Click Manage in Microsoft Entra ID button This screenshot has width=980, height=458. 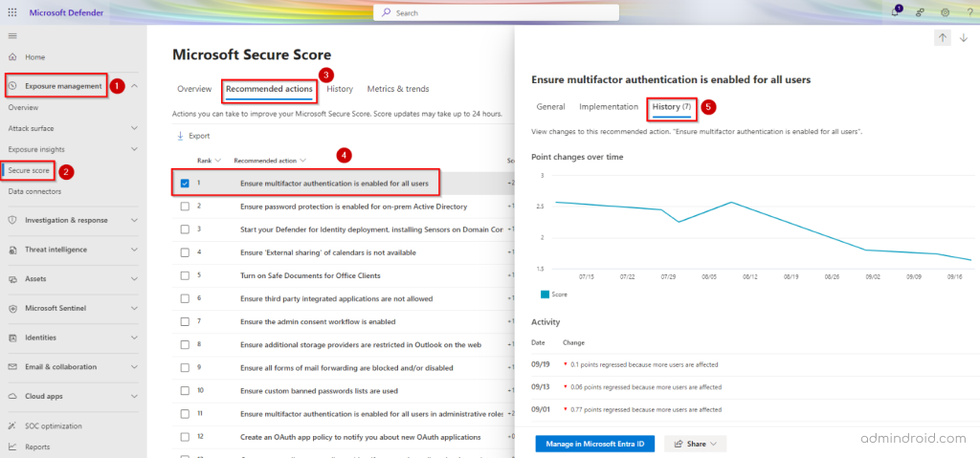click(595, 444)
